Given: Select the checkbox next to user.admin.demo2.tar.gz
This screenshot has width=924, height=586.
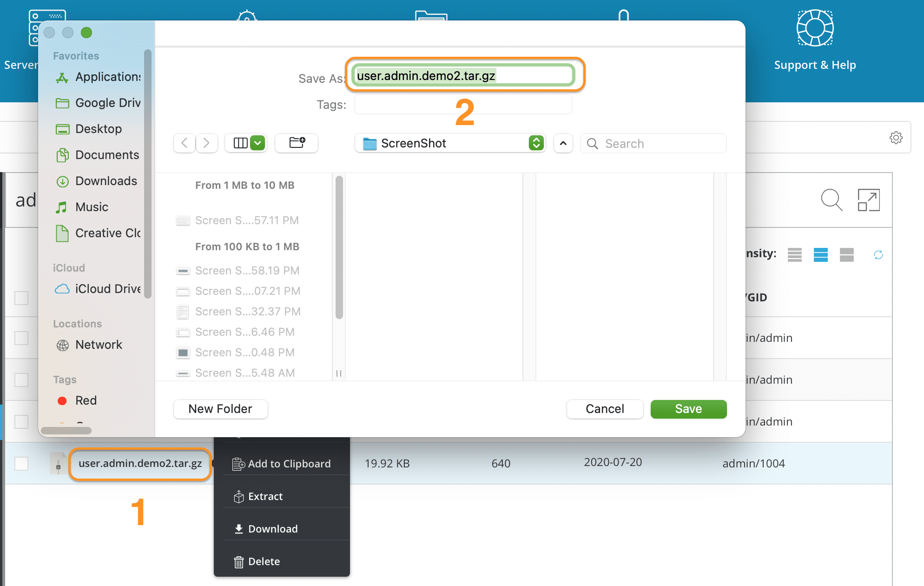Looking at the screenshot, I should point(22,463).
